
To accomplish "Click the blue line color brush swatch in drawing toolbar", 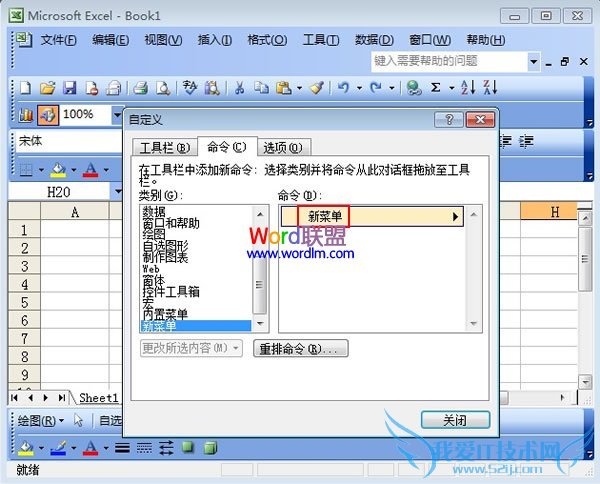I will 58,448.
